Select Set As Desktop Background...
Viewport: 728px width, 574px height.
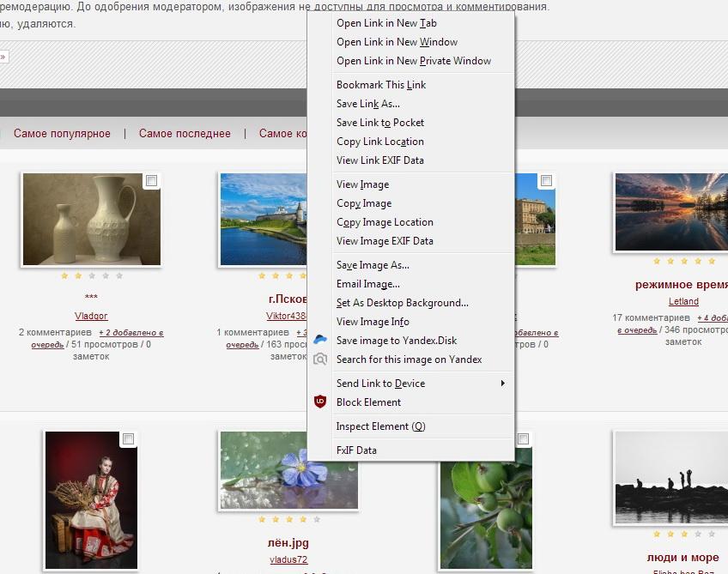(x=411, y=303)
